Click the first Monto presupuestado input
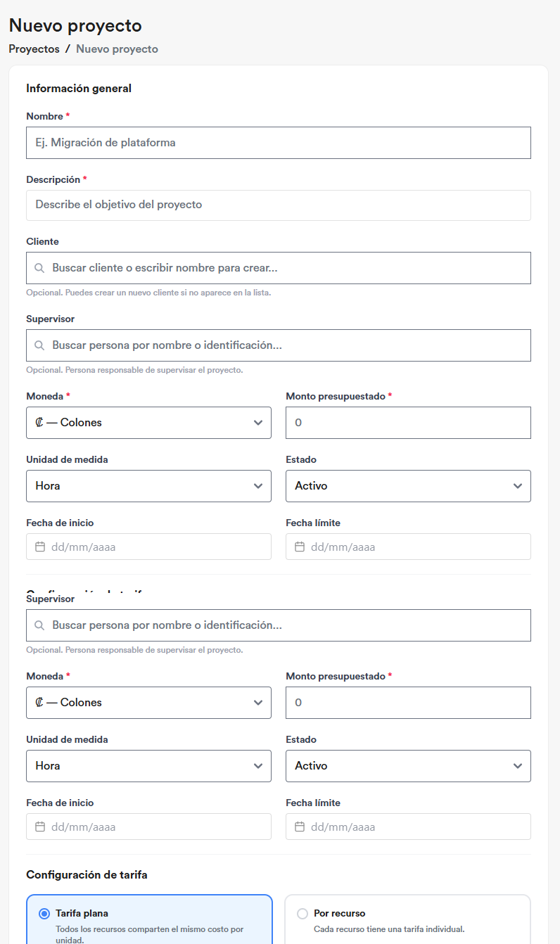The width and height of the screenshot is (560, 944). tap(408, 423)
